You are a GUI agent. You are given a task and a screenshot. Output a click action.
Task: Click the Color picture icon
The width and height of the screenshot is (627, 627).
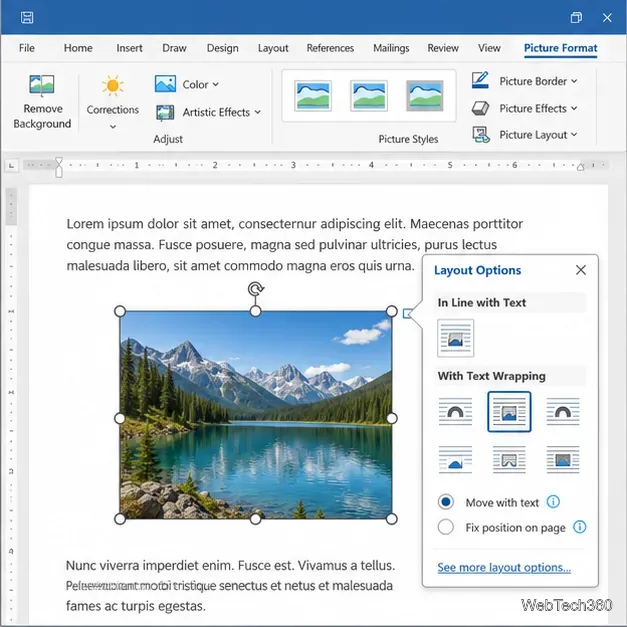tap(165, 84)
